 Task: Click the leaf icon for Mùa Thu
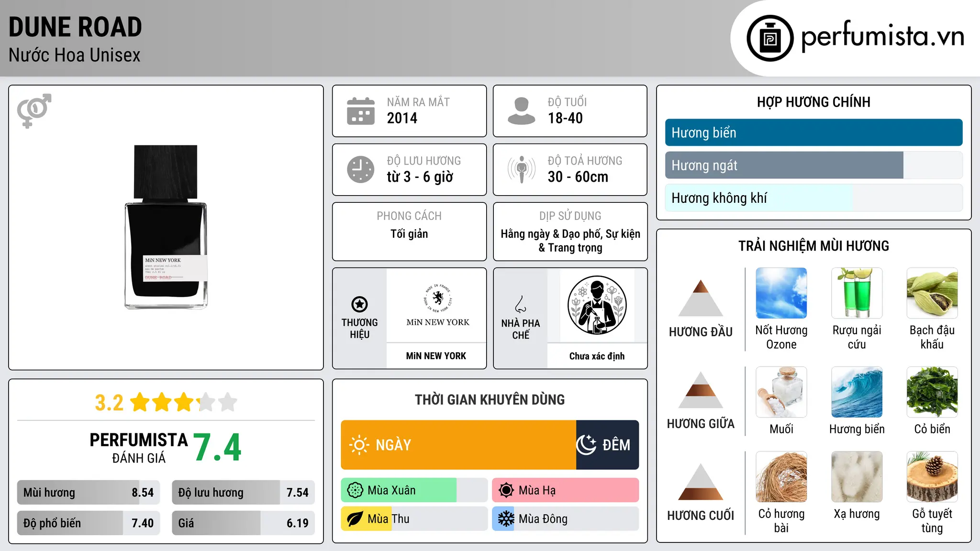(x=355, y=519)
